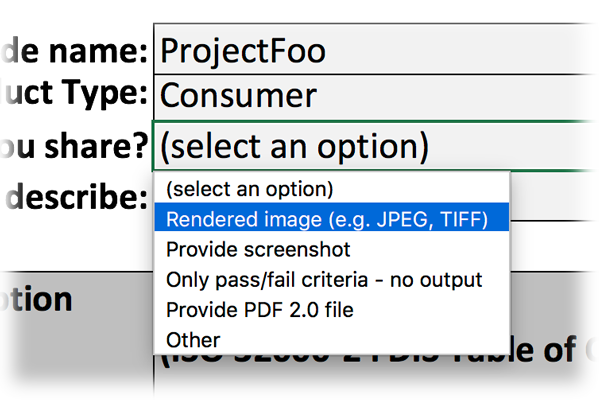The image size is (600, 401).
Task: Click the "de name:" label cell
Action: 77,50
